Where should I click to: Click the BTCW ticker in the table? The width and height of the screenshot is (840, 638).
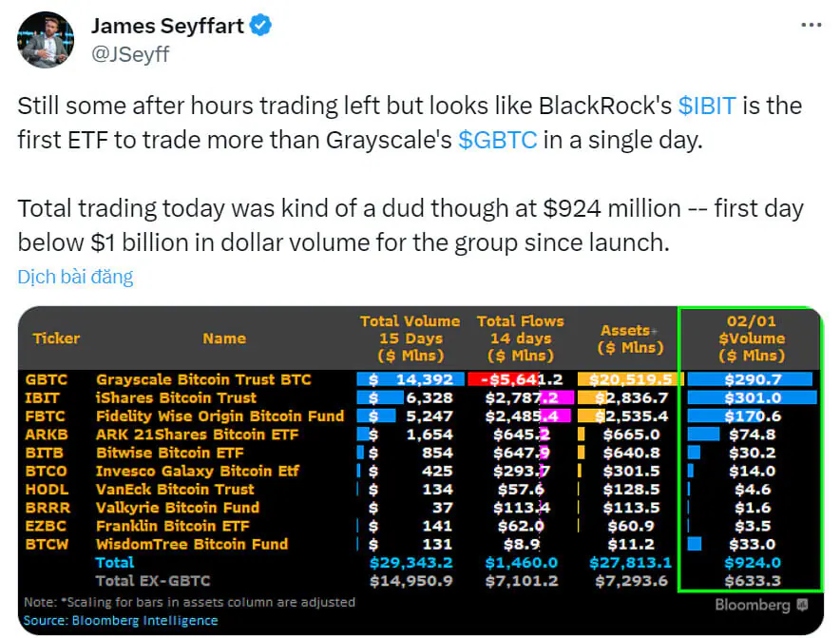pos(47,545)
